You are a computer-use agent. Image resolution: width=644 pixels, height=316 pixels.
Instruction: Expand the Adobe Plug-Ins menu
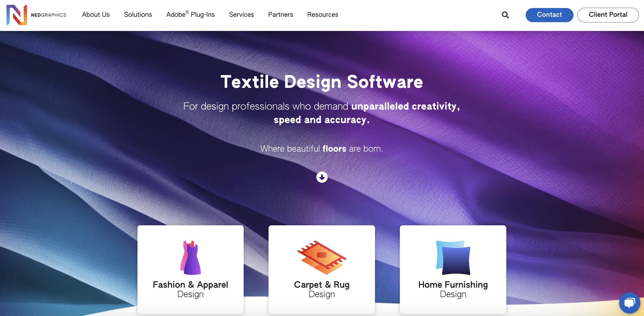pos(190,14)
